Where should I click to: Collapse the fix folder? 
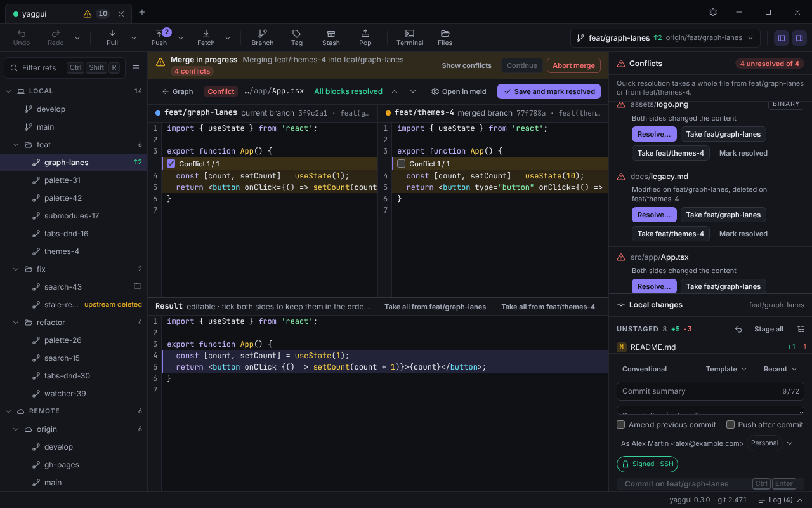(x=16, y=269)
